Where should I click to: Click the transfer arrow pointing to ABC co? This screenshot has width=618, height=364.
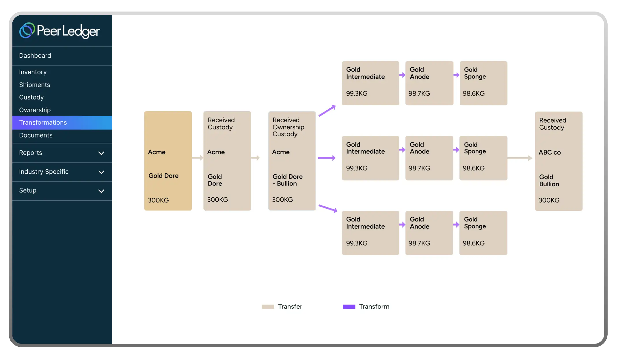pos(520,158)
